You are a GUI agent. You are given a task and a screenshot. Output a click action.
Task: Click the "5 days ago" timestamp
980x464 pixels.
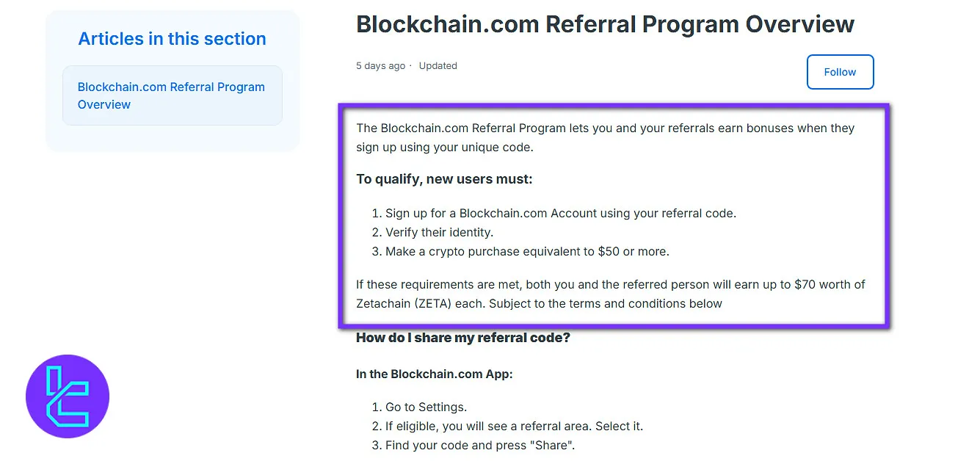[380, 66]
